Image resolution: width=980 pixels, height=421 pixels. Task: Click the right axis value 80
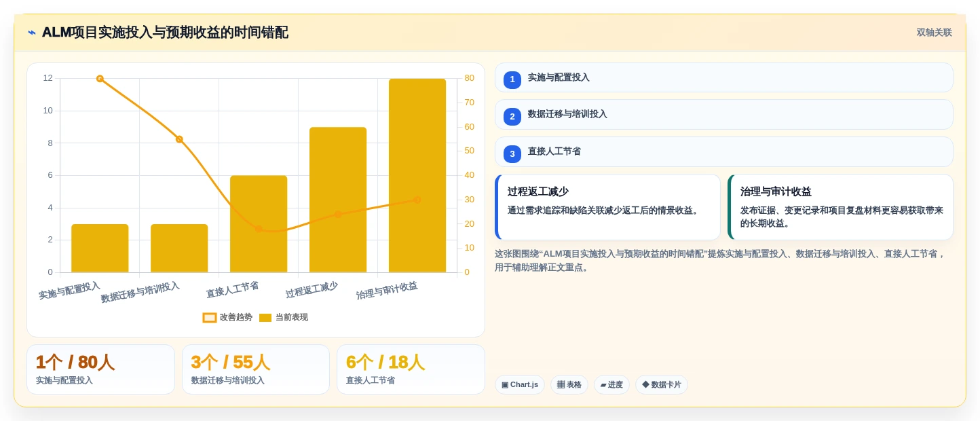(x=469, y=78)
